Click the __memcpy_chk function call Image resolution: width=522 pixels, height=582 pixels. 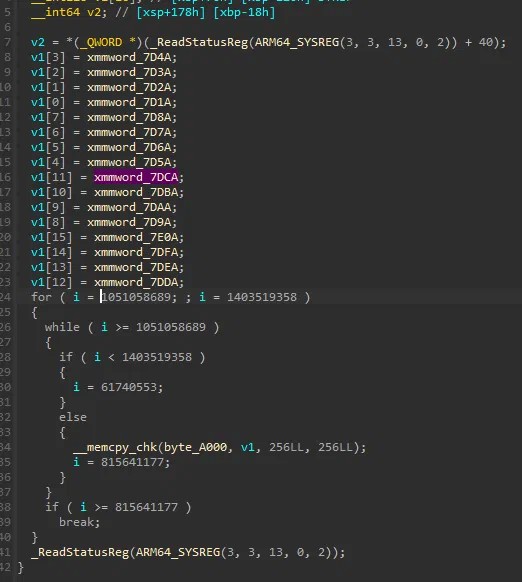(115, 447)
